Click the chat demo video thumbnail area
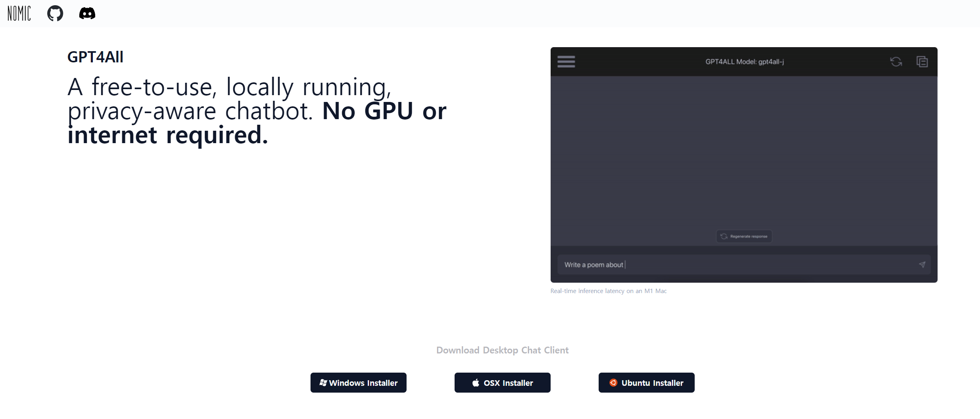Image resolution: width=980 pixels, height=419 pixels. 744,165
